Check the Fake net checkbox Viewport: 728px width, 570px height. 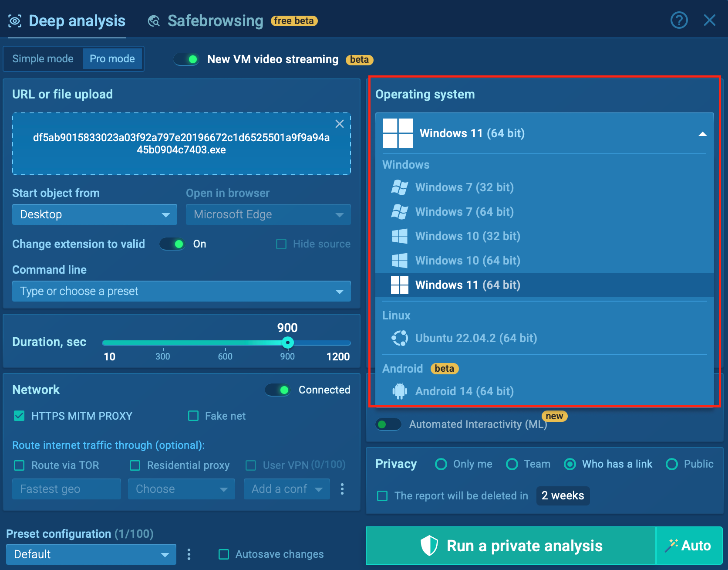(x=193, y=416)
